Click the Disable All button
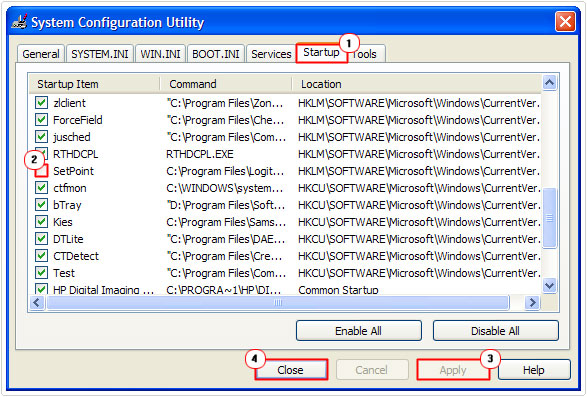This screenshot has width=587, height=397. click(495, 331)
